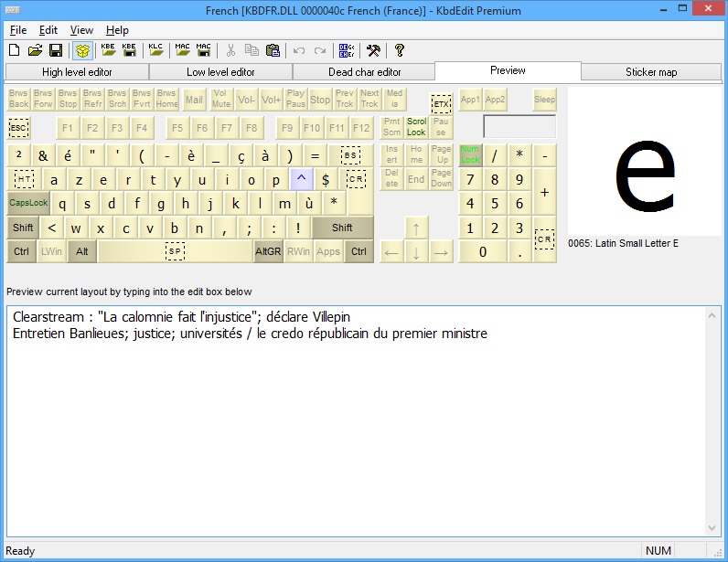Click the keyboard icon in title bar

click(13, 10)
